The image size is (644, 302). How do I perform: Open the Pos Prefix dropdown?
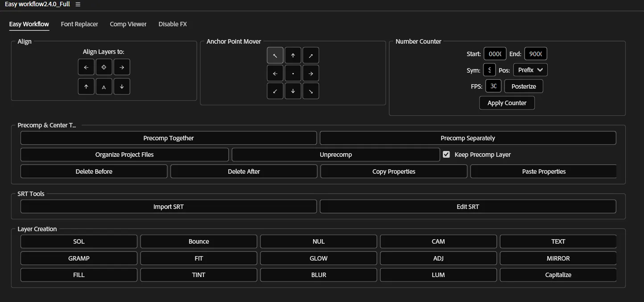pyautogui.click(x=530, y=69)
